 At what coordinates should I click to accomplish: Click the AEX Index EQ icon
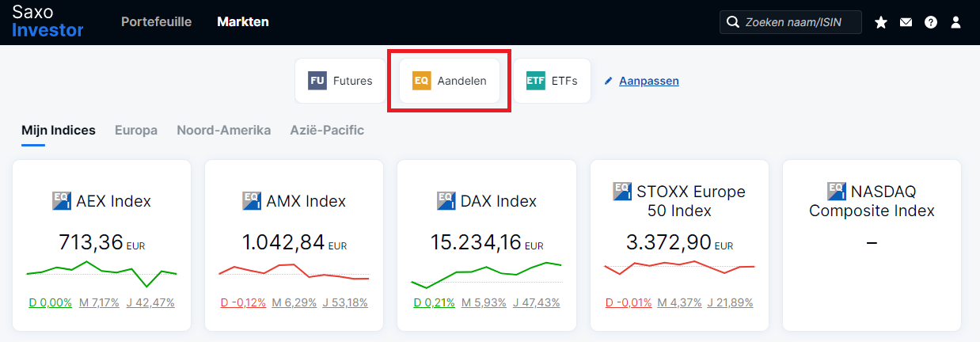pyautogui.click(x=62, y=201)
